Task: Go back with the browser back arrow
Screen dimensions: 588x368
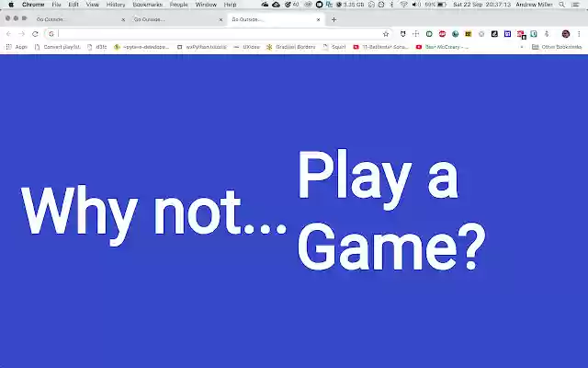Action: tap(8, 34)
